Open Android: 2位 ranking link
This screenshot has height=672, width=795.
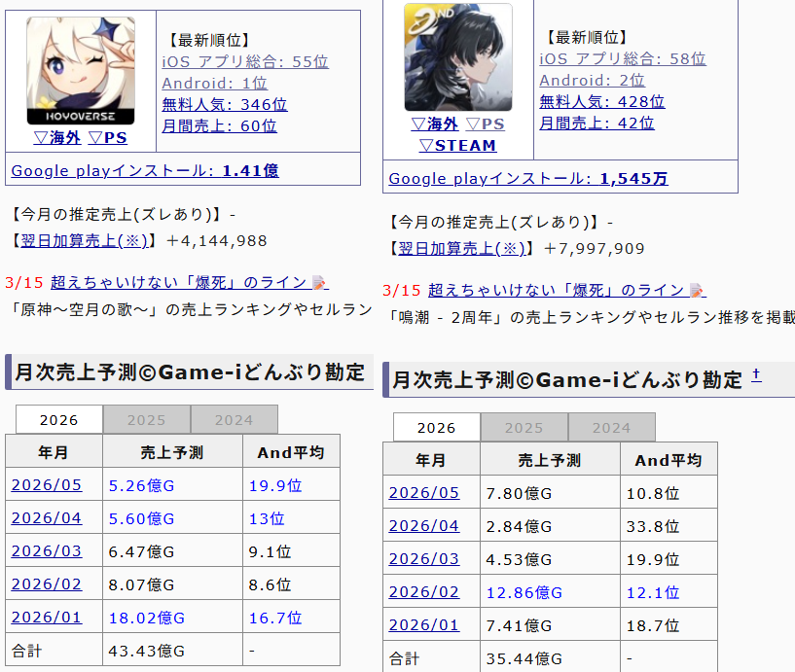pos(593,80)
